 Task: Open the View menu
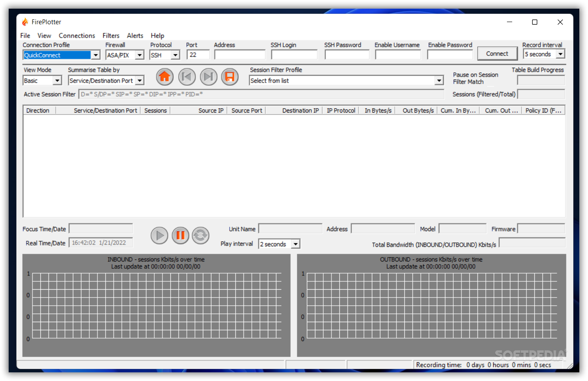tap(44, 36)
